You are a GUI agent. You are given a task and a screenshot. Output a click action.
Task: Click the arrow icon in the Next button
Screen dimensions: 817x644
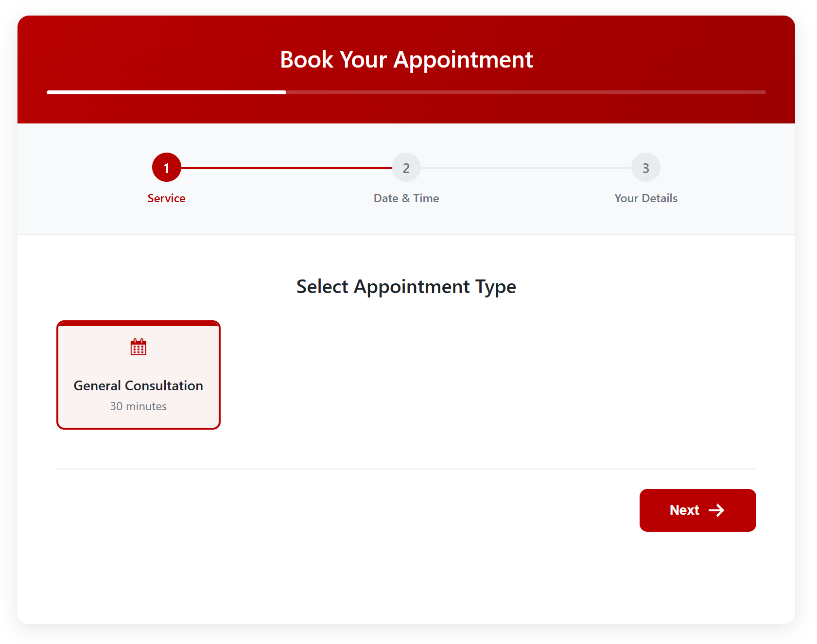(x=716, y=510)
